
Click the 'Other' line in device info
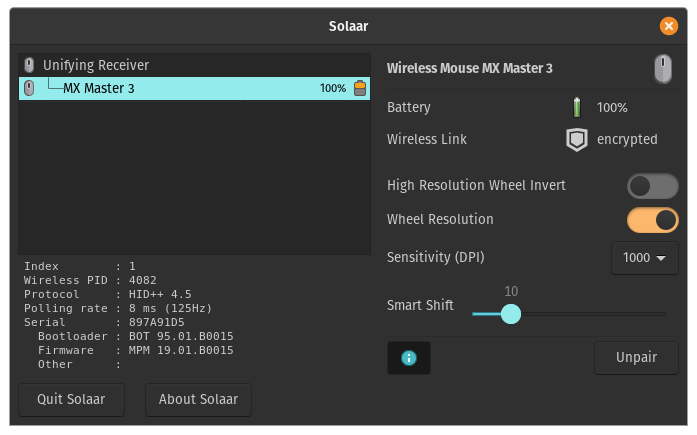(x=79, y=364)
